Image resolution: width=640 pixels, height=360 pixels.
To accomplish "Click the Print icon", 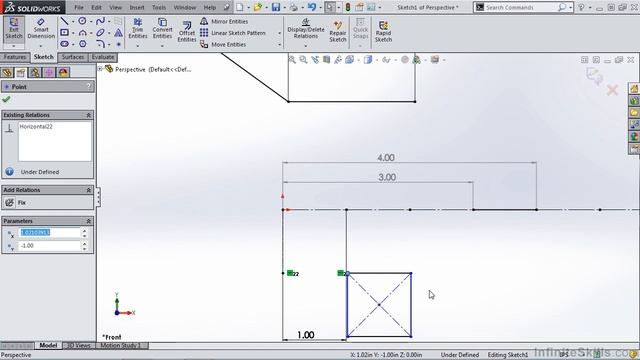I will (x=293, y=7).
